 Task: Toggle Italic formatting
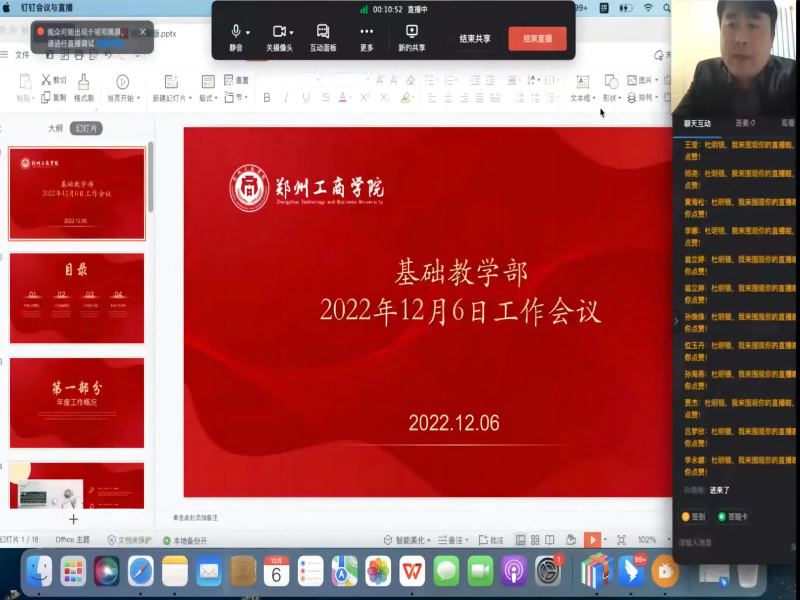(286, 97)
